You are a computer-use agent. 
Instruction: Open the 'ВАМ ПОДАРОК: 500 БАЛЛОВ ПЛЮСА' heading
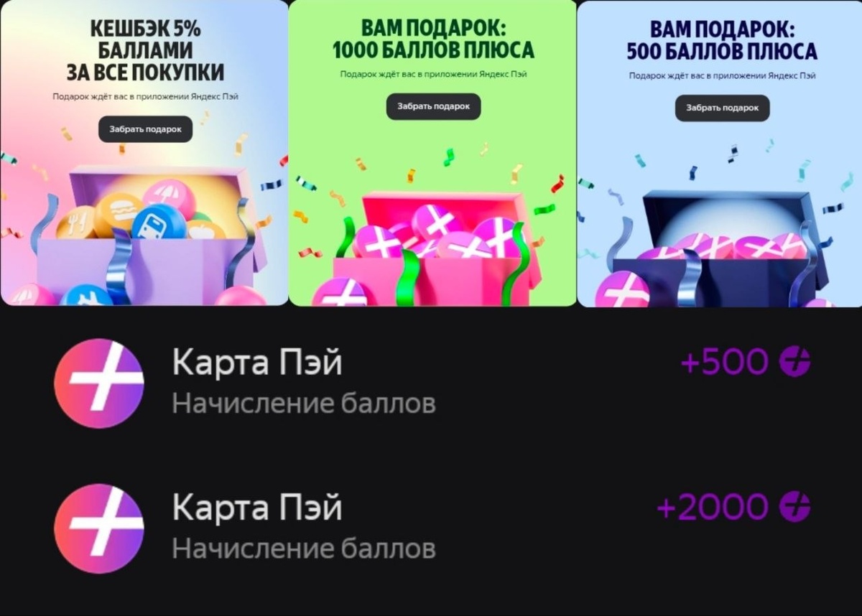point(722,40)
